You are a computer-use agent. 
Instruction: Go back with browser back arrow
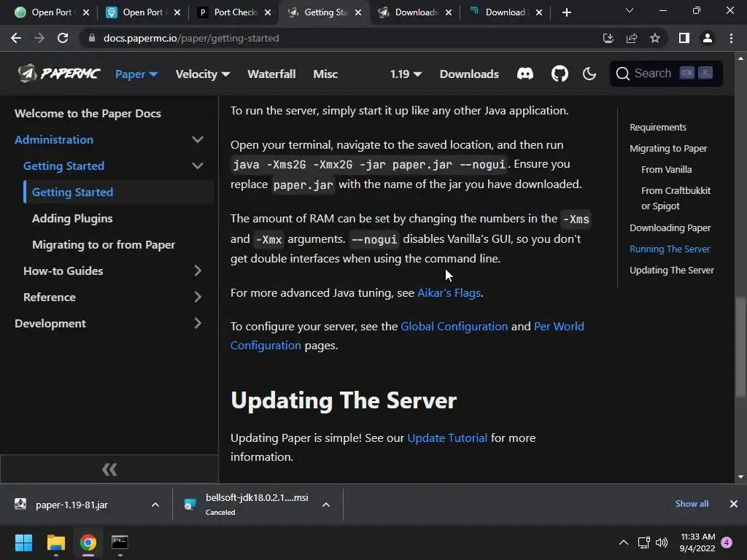[16, 38]
